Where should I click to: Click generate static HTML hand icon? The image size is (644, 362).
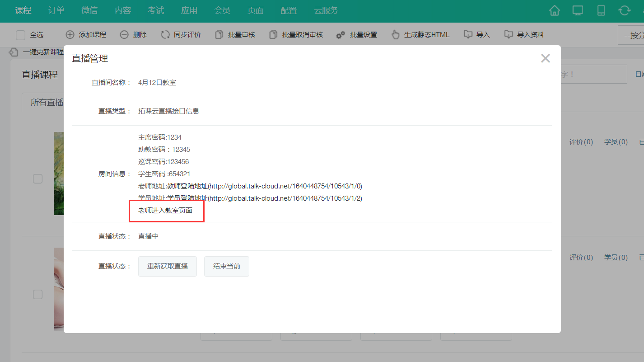tap(396, 35)
